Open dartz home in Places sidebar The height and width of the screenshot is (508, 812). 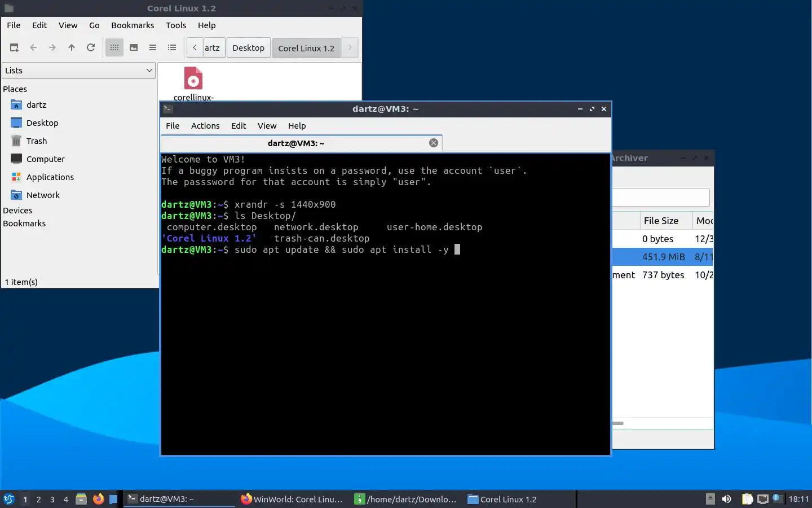[36, 105]
